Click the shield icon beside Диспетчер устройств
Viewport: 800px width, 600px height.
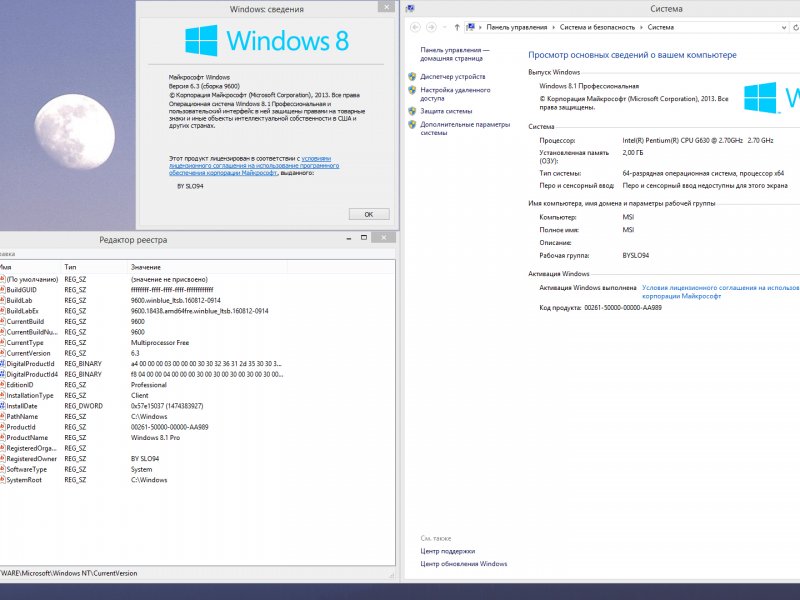tap(412, 77)
